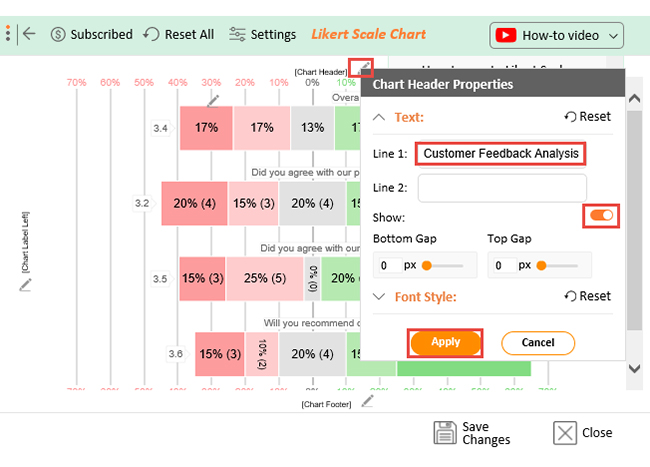
Task: Click the back arrow icon
Action: [x=29, y=34]
